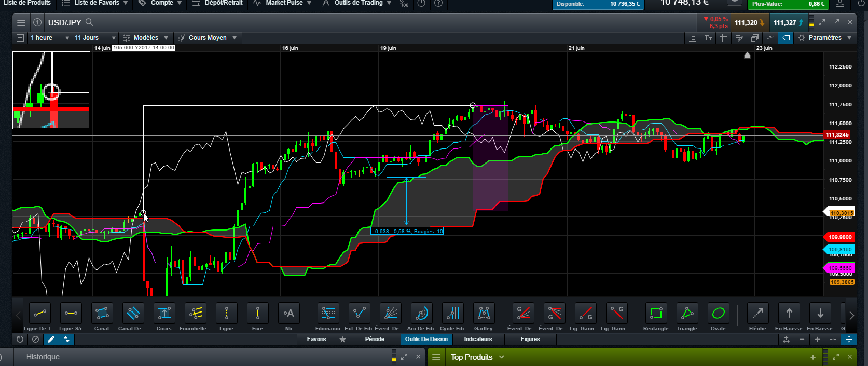The image size is (868, 366).
Task: Place an En Hausse up arrow
Action: 789,314
